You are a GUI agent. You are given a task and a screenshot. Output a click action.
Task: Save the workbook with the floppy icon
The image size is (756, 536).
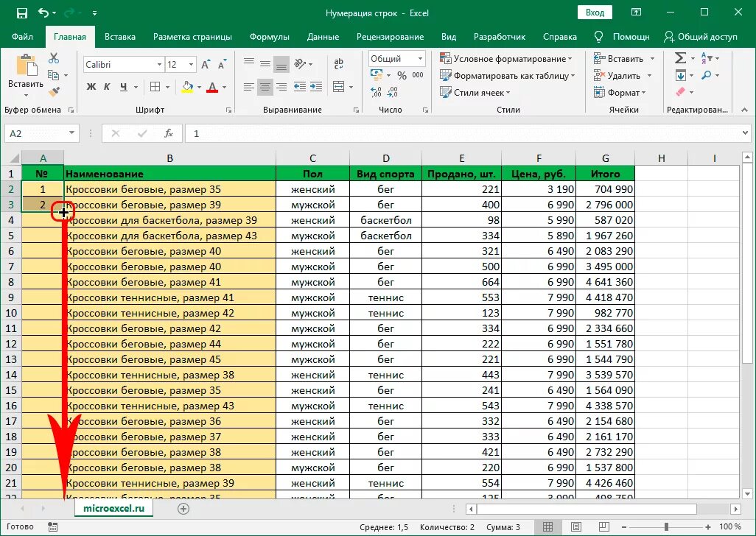[x=21, y=13]
